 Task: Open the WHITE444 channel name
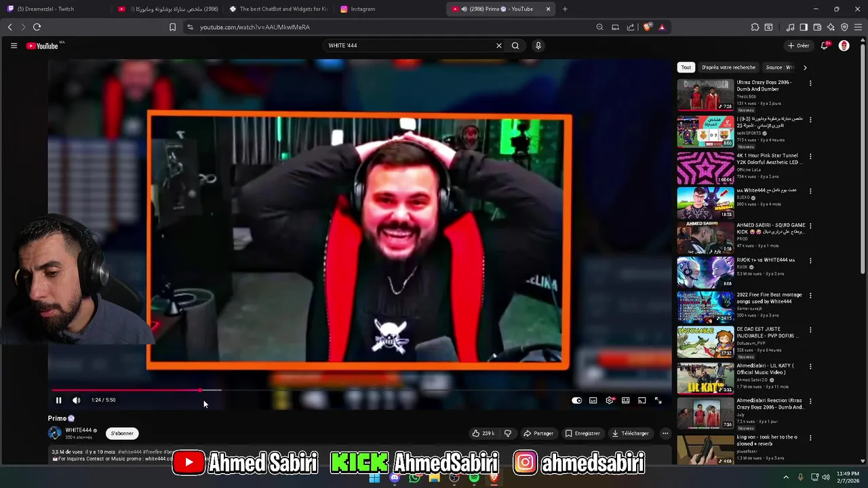[78, 430]
